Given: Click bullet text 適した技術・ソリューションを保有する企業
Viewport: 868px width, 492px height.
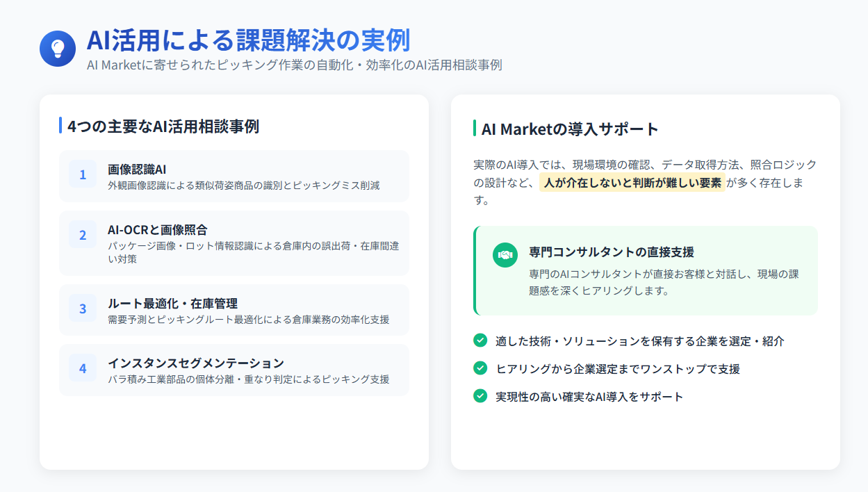Looking at the screenshot, I should click(640, 341).
